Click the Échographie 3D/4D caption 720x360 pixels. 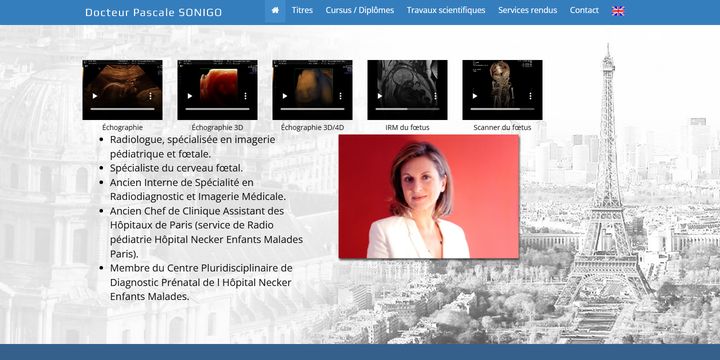312,127
